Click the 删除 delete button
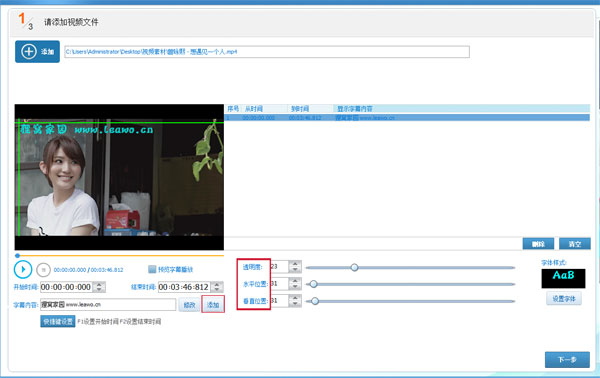600x378 pixels. pos(538,244)
